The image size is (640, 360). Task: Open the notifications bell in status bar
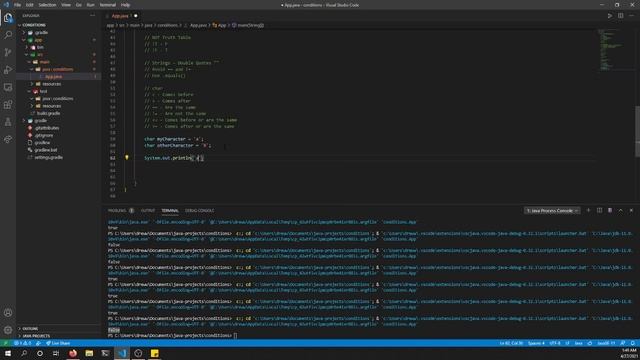tap(632, 343)
